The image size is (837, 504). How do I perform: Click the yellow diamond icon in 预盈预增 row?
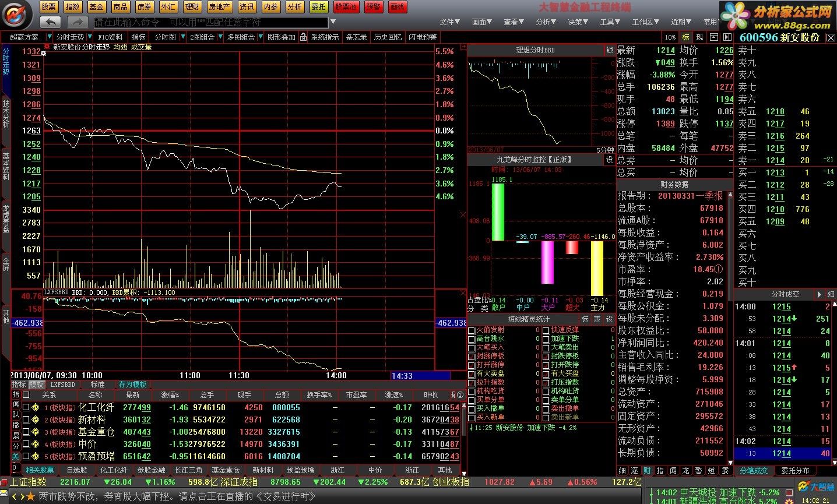tap(36, 456)
